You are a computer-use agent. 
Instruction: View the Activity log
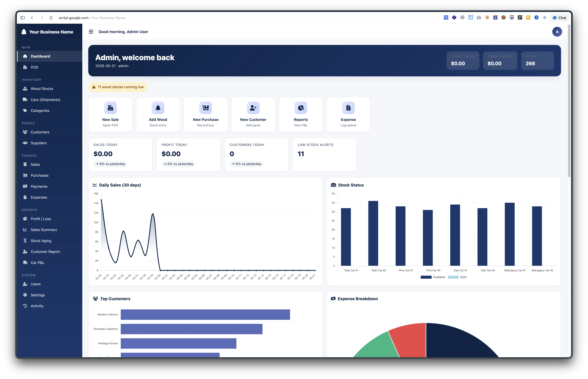49,306
